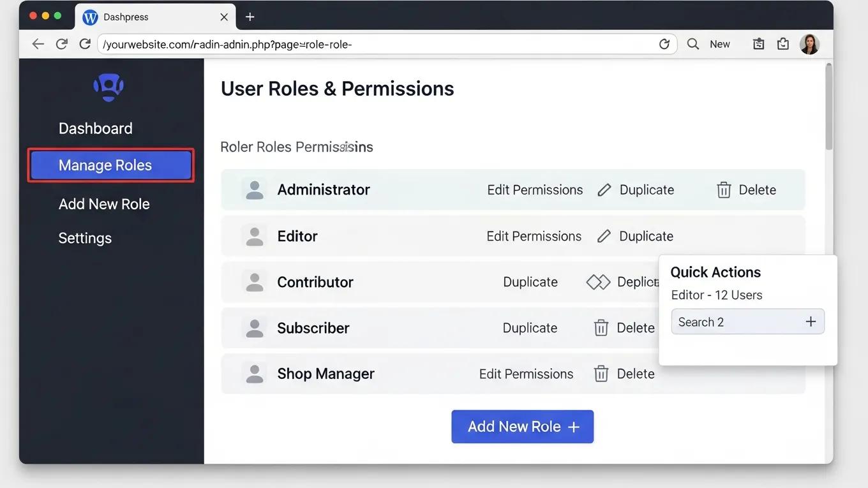Click the browser back arrow

[x=38, y=44]
